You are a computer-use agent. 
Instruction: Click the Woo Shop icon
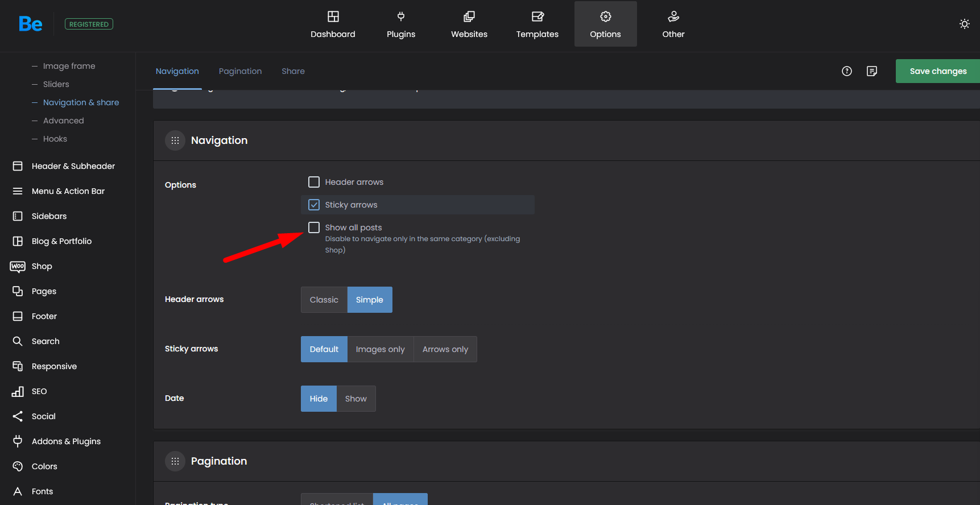pyautogui.click(x=18, y=266)
